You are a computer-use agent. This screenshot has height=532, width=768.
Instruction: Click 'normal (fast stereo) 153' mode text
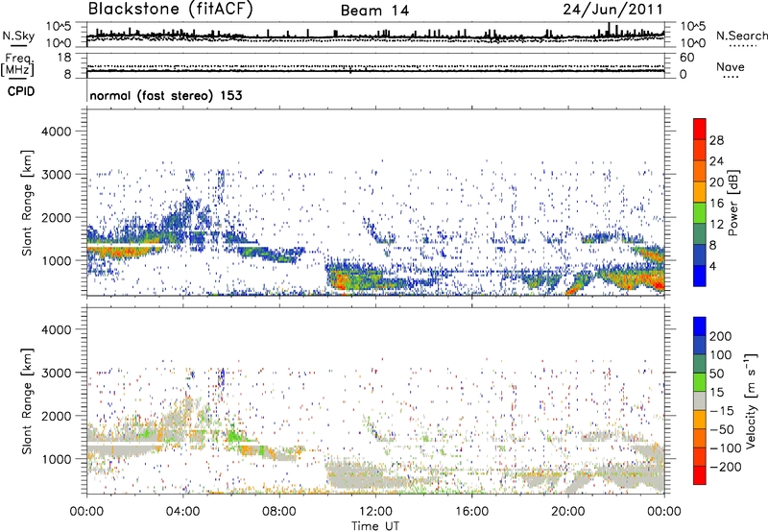[x=166, y=95]
